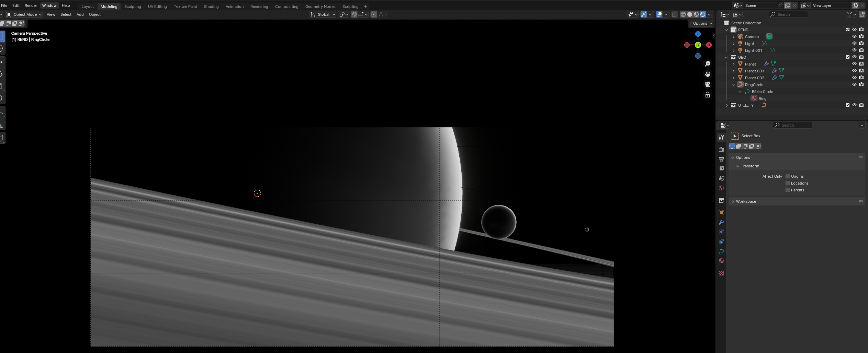
Task: Open the Global transform orientation dropdown
Action: click(323, 14)
